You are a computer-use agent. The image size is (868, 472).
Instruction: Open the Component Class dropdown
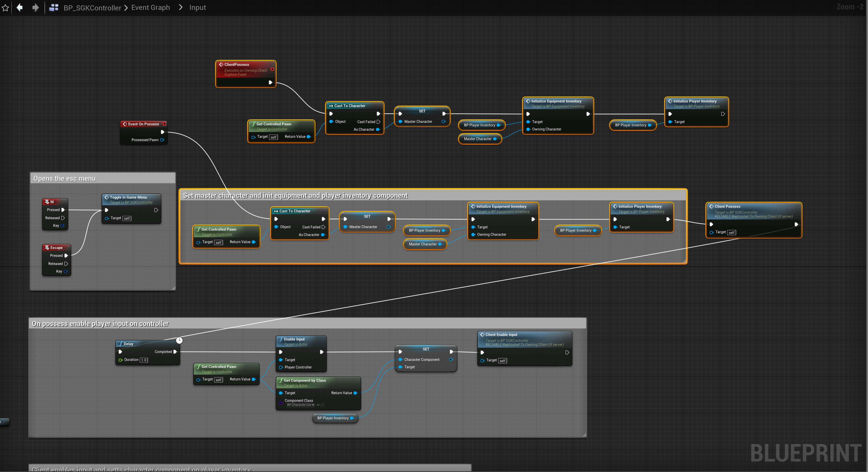click(301, 405)
